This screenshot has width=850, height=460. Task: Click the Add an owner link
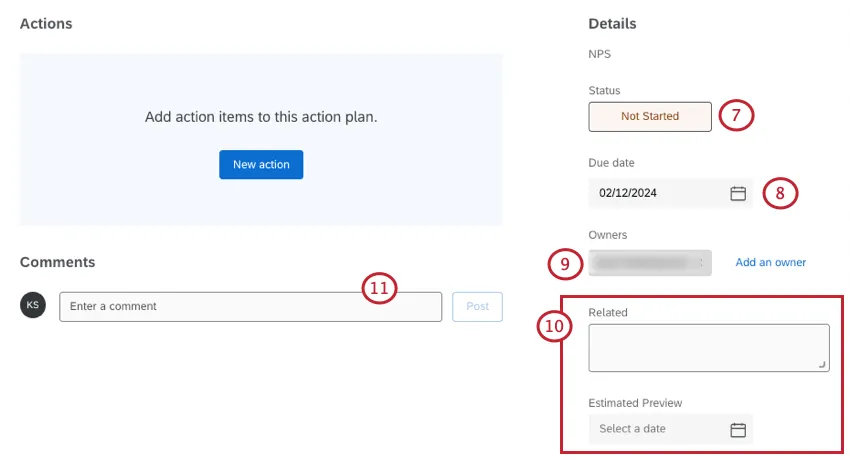point(771,263)
